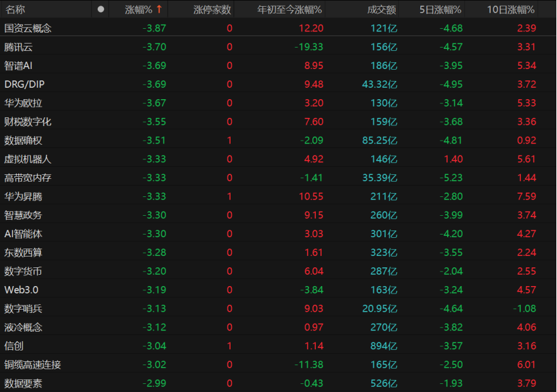Click the 成交额 column header
557x392 pixels.
(x=381, y=9)
